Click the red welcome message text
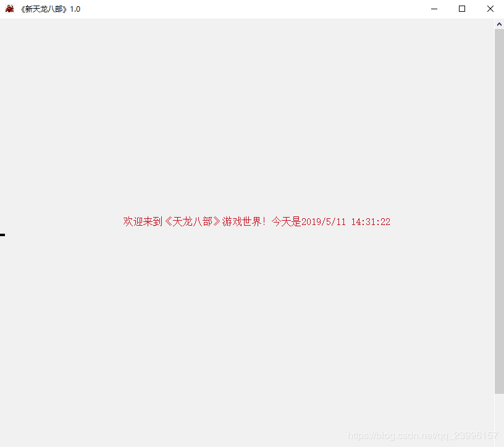The height and width of the screenshot is (447, 504). (256, 221)
